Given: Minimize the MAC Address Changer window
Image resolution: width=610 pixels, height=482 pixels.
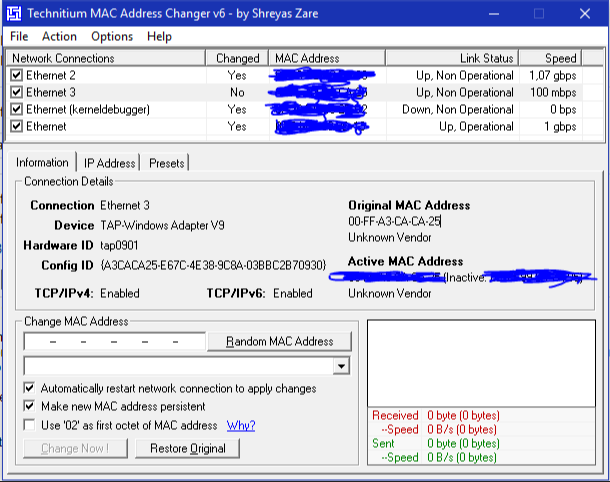Looking at the screenshot, I should [494, 14].
